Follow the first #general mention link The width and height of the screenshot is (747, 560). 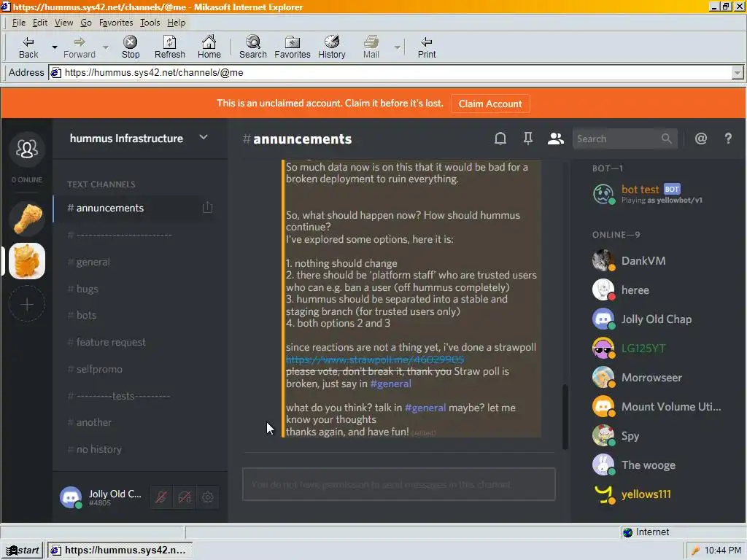tap(390, 384)
